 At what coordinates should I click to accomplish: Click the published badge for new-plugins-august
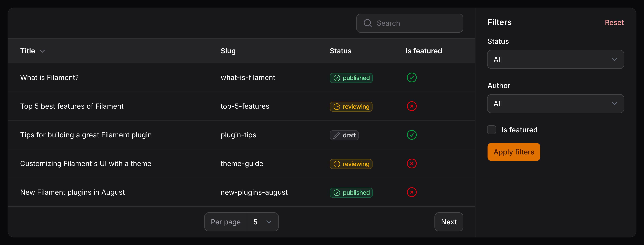point(351,193)
